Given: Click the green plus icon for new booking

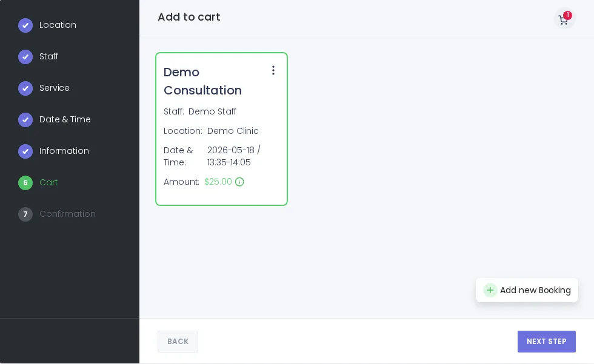Looking at the screenshot, I should point(490,290).
